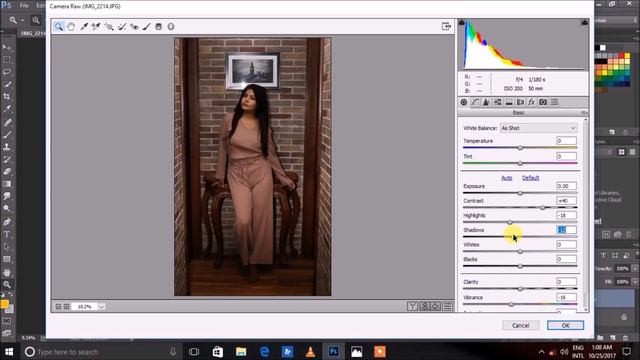Switch to the Camera Calibration panel tab
Image resolution: width=640 pixels, height=360 pixels.
click(543, 102)
